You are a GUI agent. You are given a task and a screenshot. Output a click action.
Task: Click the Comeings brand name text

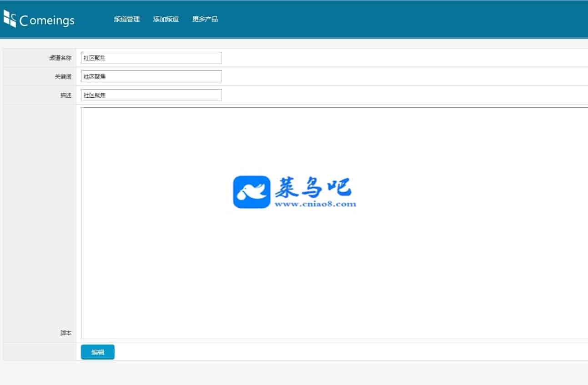47,20
